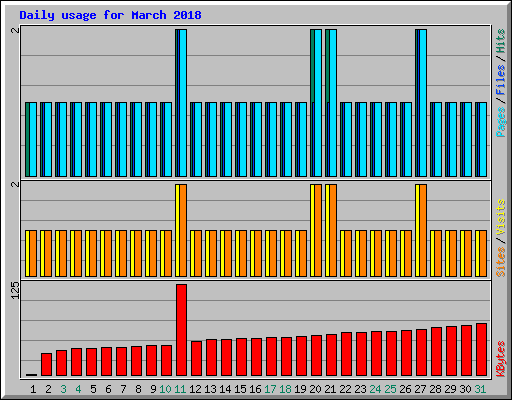This screenshot has width=512, height=400.
Task: Select the tall cyan Pages bar for day 27
Action: point(423,103)
